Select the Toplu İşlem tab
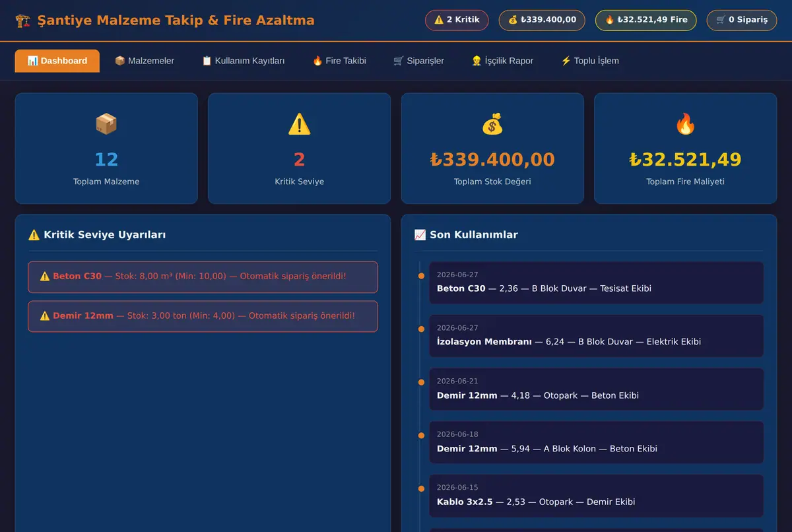 tap(590, 61)
